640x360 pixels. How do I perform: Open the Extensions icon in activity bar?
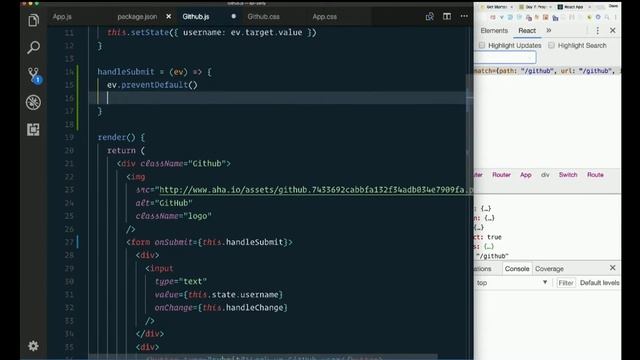[x=33, y=129]
